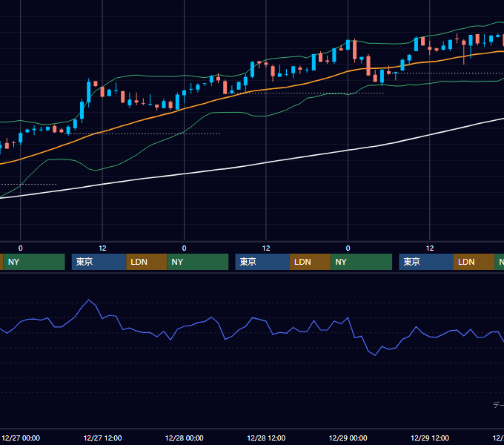
Task: Select the LDN session block on 12/27
Action: point(147,262)
